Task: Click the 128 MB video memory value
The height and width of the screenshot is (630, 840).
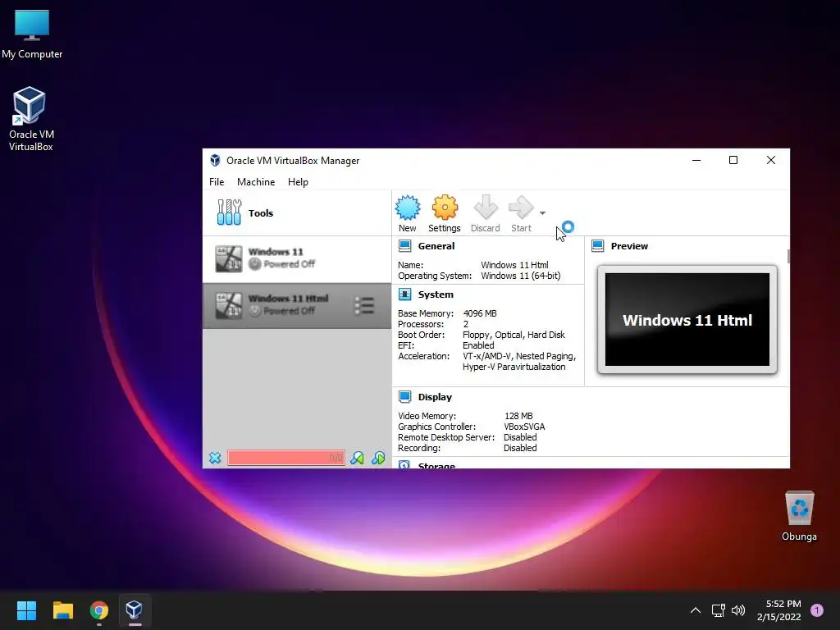Action: (518, 416)
